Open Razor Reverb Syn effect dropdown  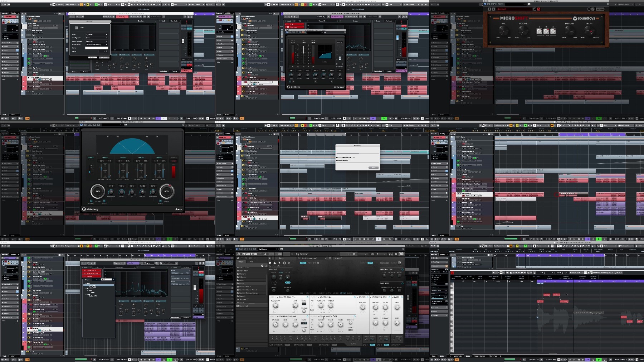pos(378,297)
